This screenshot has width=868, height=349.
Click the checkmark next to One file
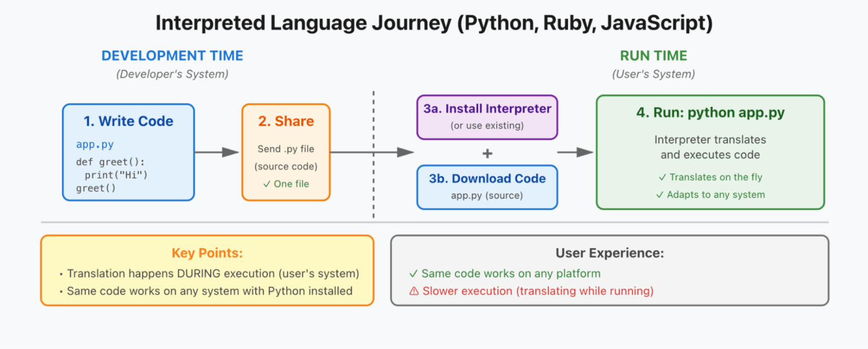pyautogui.click(x=267, y=184)
